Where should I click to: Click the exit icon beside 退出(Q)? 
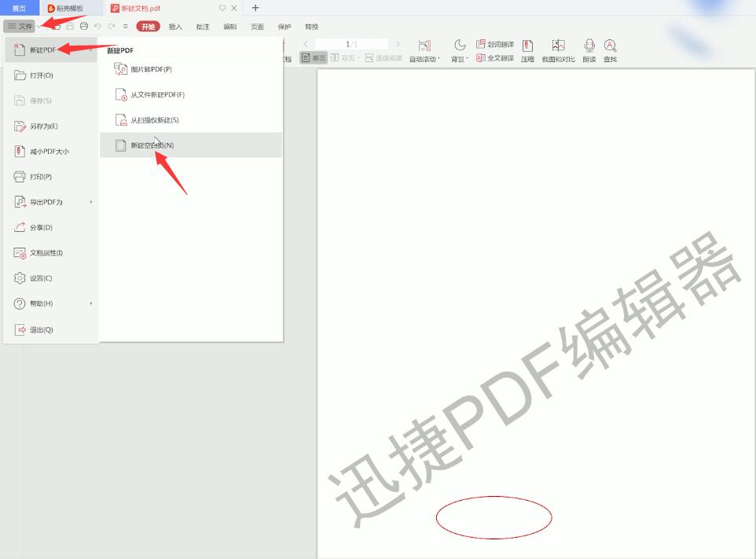(x=20, y=330)
